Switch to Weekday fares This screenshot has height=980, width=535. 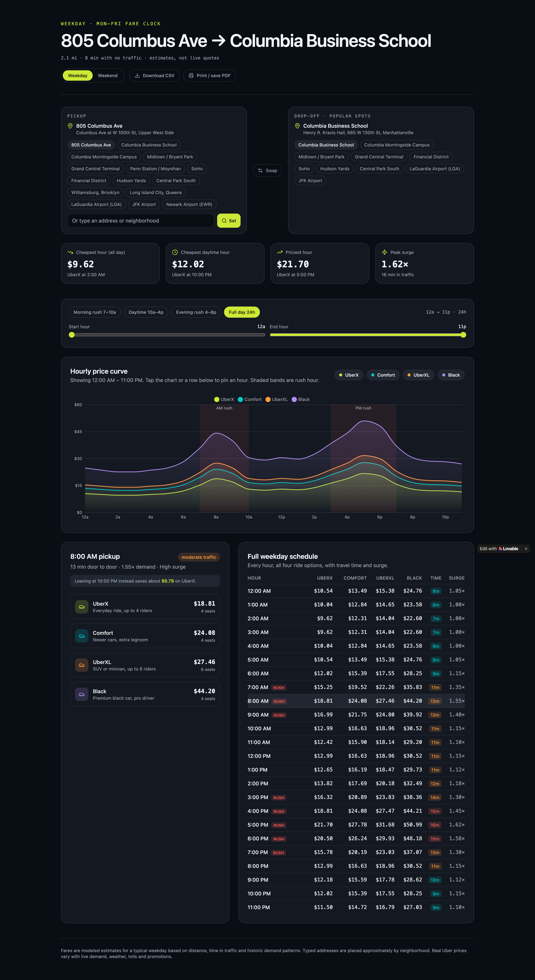coord(78,75)
